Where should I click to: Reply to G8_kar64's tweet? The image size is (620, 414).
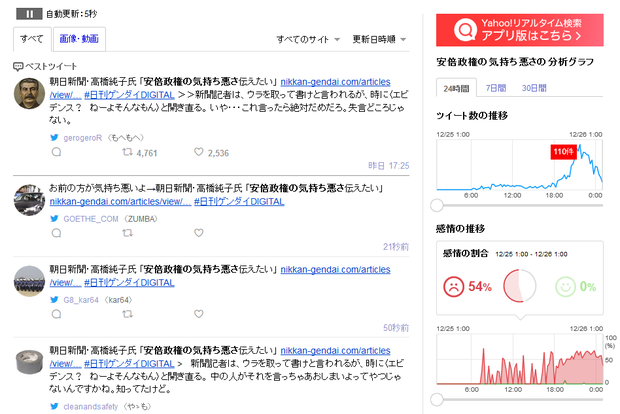(x=57, y=314)
